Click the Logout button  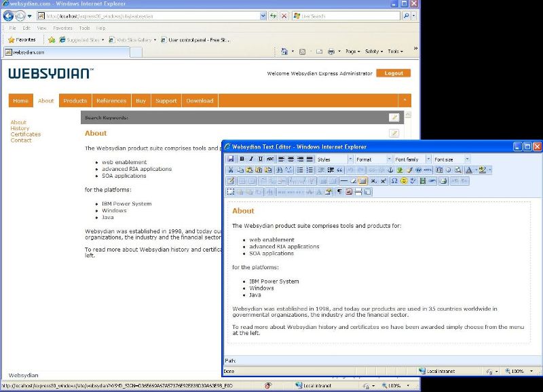pyautogui.click(x=394, y=73)
